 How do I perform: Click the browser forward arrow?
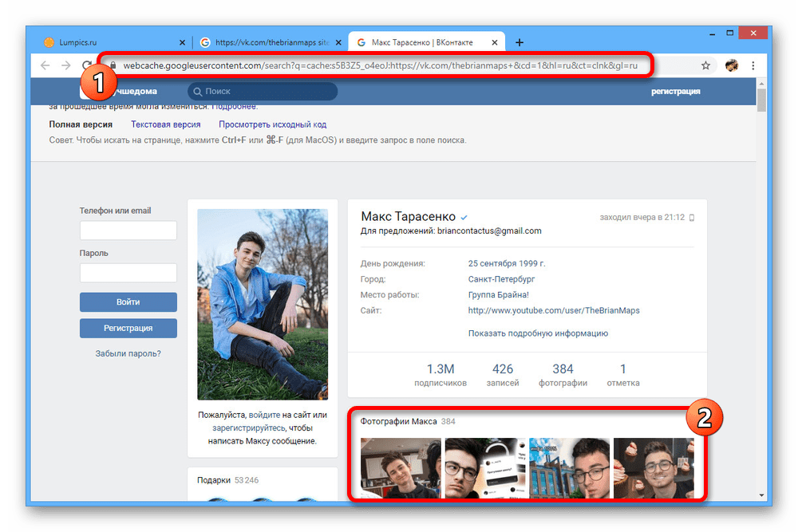pyautogui.click(x=67, y=65)
